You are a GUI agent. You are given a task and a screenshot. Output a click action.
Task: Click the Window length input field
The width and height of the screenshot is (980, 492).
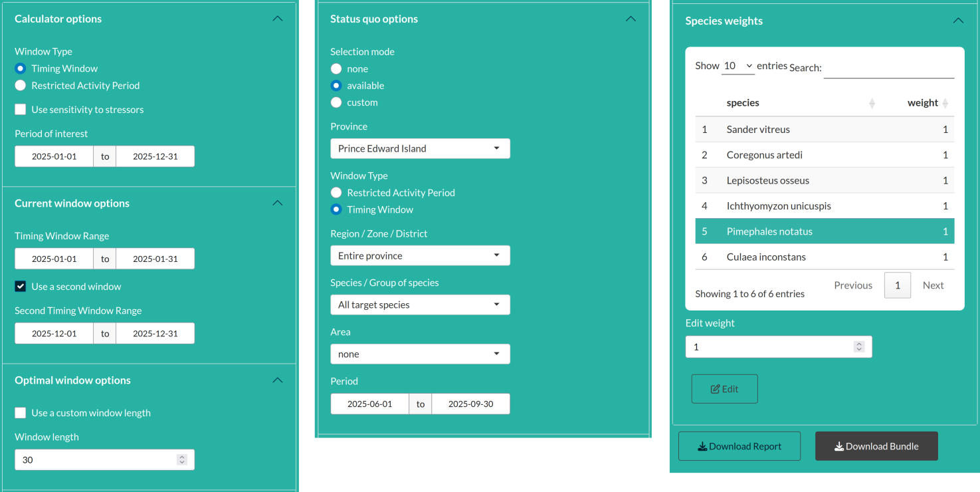104,459
